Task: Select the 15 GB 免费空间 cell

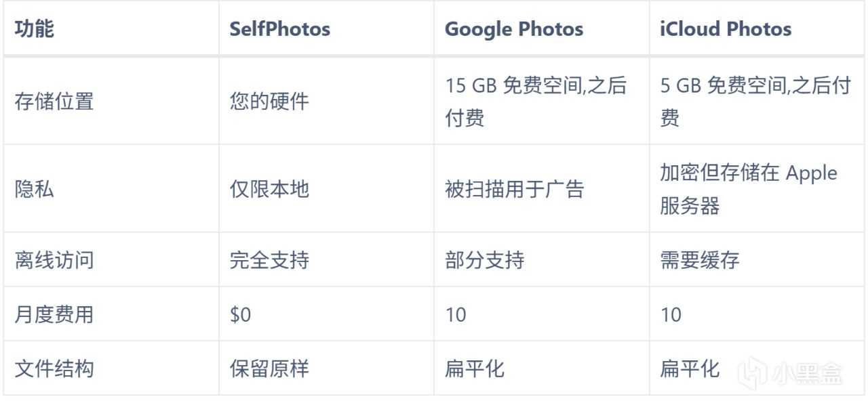Action: pos(535,102)
